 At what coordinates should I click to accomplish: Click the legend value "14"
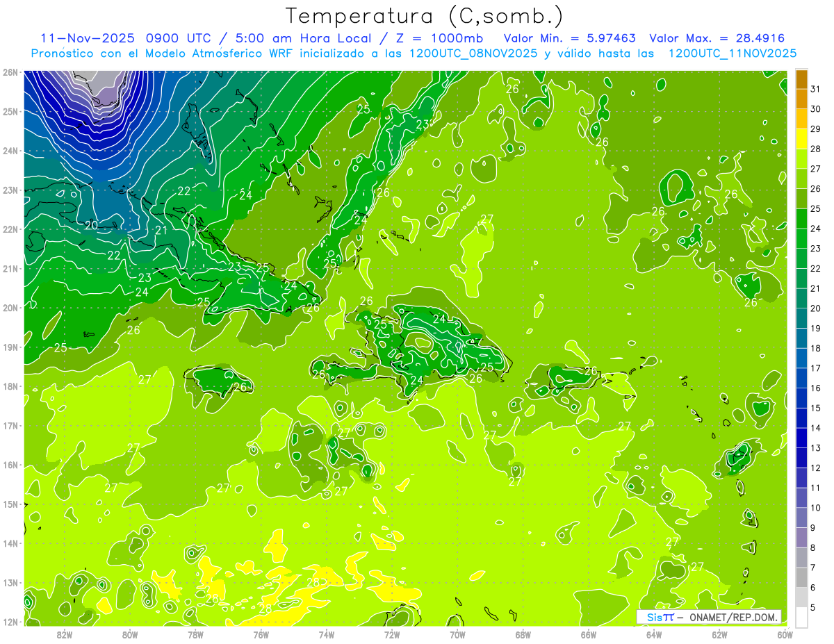click(x=816, y=428)
